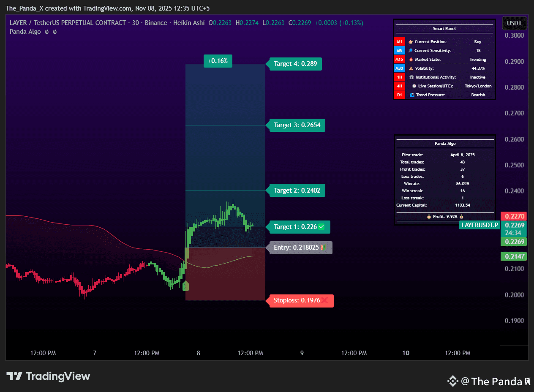This screenshot has height=392, width=534.
Task: Click the USDT currency button
Action: coord(514,23)
